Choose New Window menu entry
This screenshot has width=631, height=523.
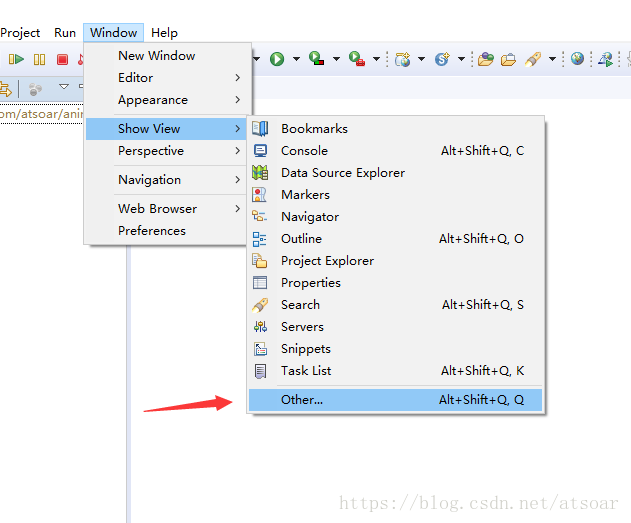[157, 56]
